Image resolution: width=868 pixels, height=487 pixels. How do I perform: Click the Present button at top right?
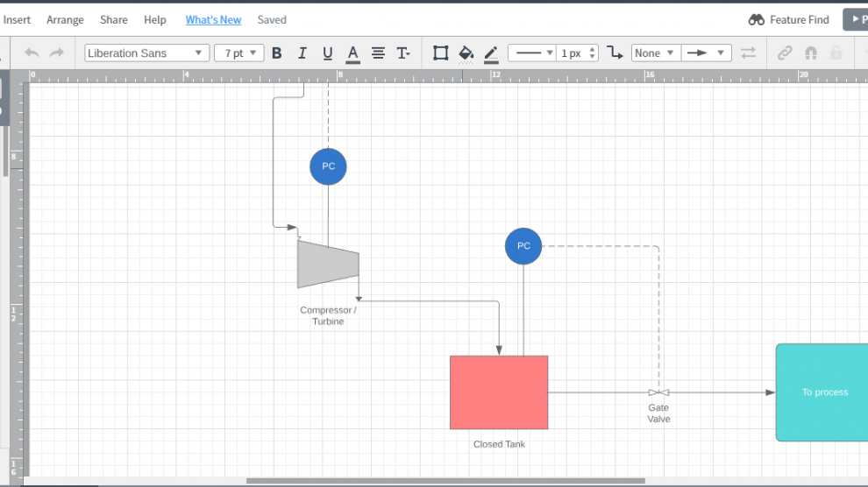tap(855, 19)
